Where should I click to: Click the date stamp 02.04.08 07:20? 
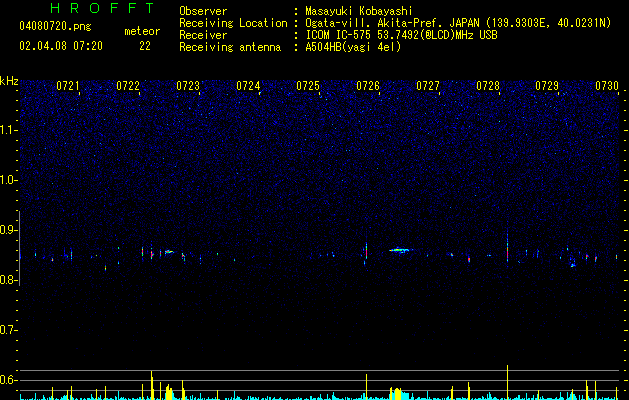61,46
